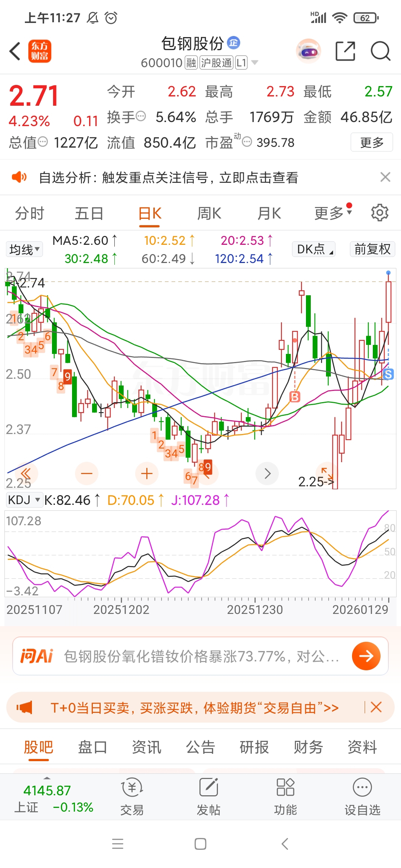Open the T+0当日买卖 futures promotion link

pyautogui.click(x=195, y=708)
